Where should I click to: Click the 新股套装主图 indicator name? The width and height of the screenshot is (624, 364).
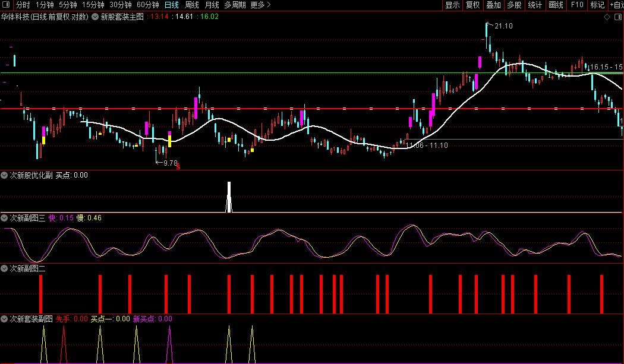click(122, 17)
